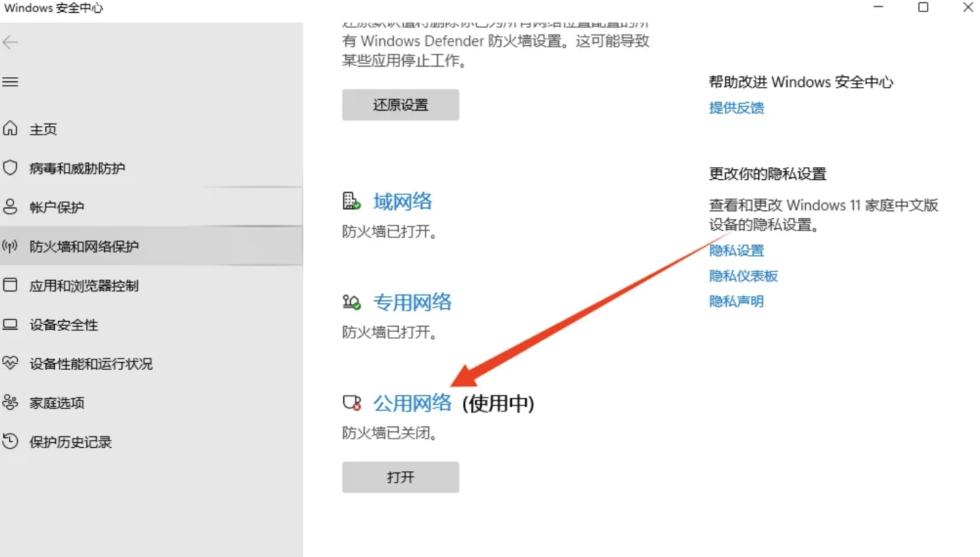This screenshot has width=980, height=557.
Task: Click the 防火墙已关闭。 status text
Action: tap(390, 433)
